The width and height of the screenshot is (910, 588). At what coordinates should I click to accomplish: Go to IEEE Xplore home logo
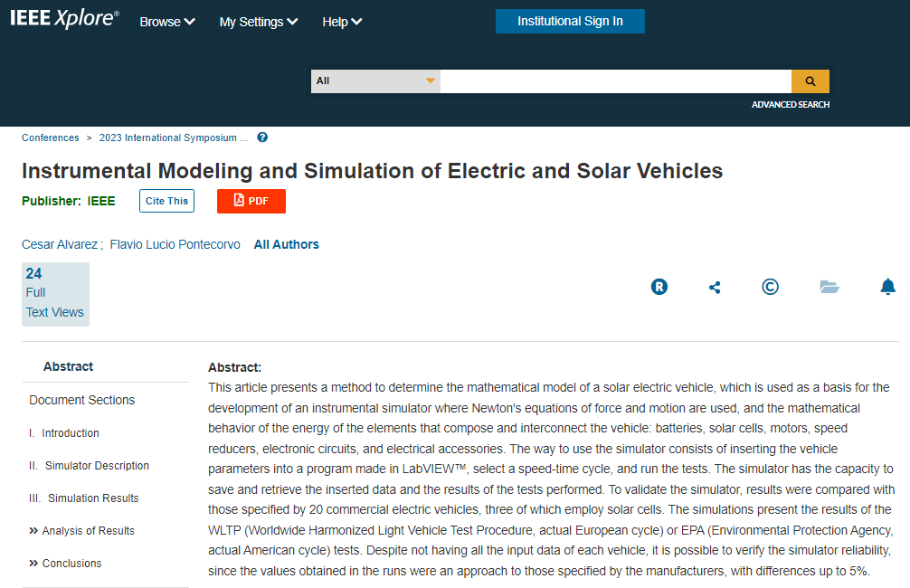click(x=64, y=21)
